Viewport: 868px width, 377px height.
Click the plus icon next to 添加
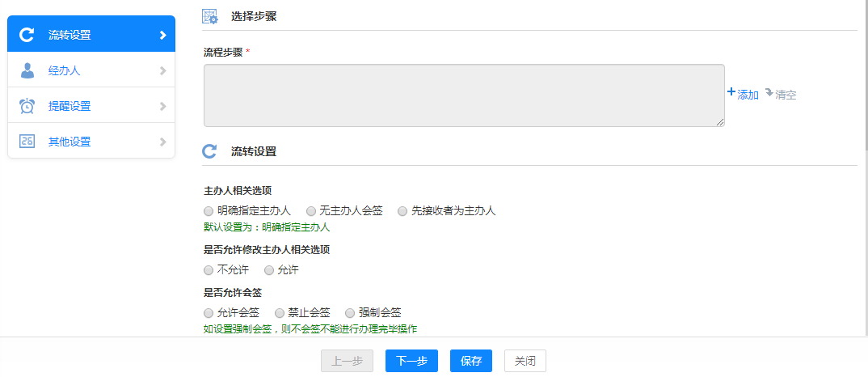[731, 93]
